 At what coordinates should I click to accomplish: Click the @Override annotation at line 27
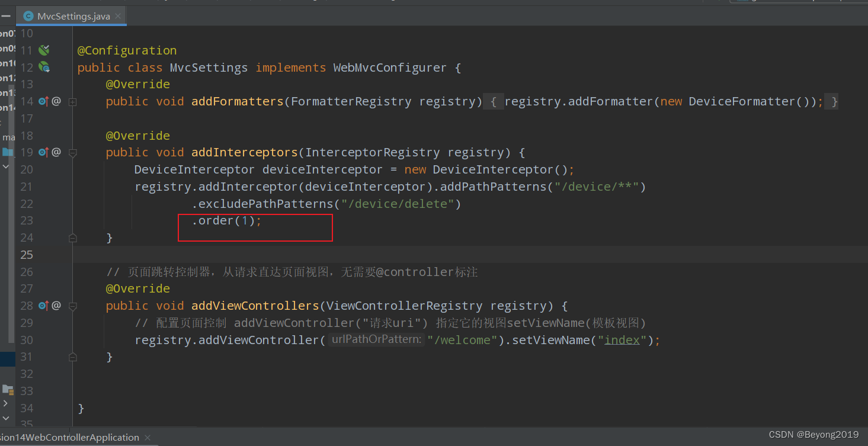(x=138, y=288)
